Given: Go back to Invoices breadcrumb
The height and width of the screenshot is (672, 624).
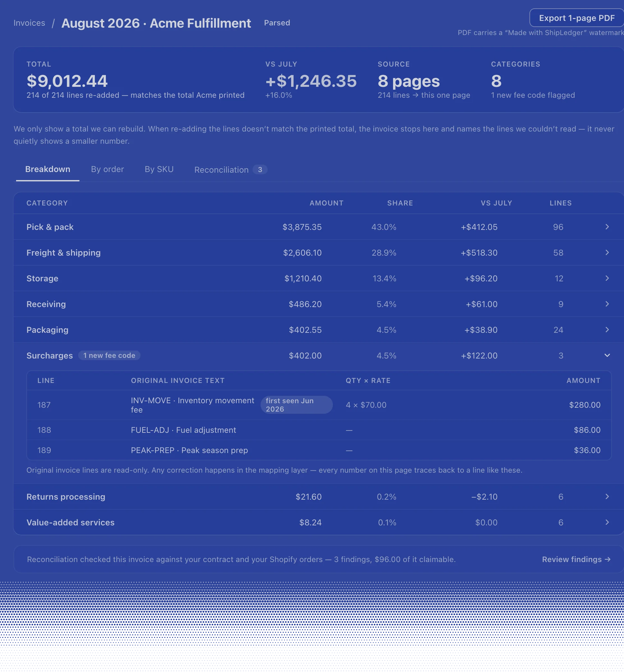Looking at the screenshot, I should click(29, 23).
